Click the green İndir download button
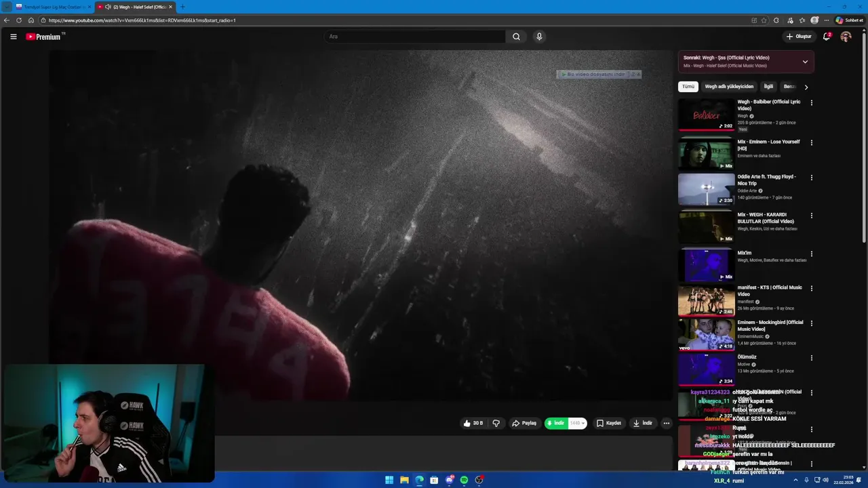Screen dimensions: 868x488 556,423
